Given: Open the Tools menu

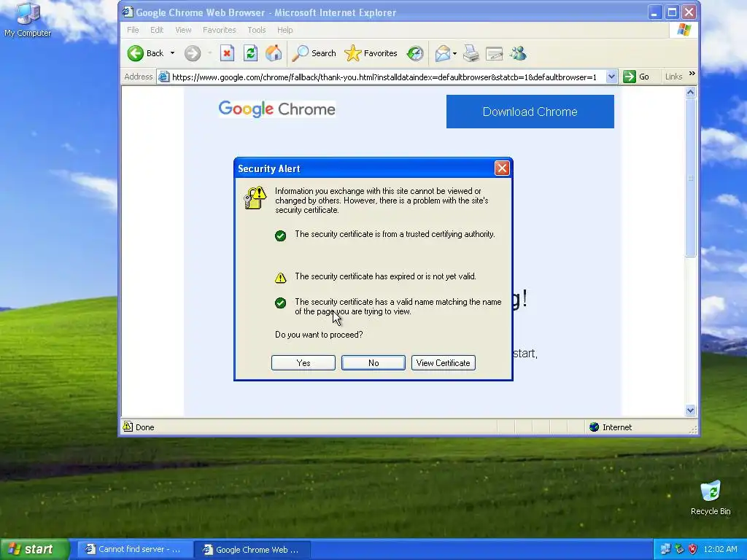Looking at the screenshot, I should click(x=256, y=30).
